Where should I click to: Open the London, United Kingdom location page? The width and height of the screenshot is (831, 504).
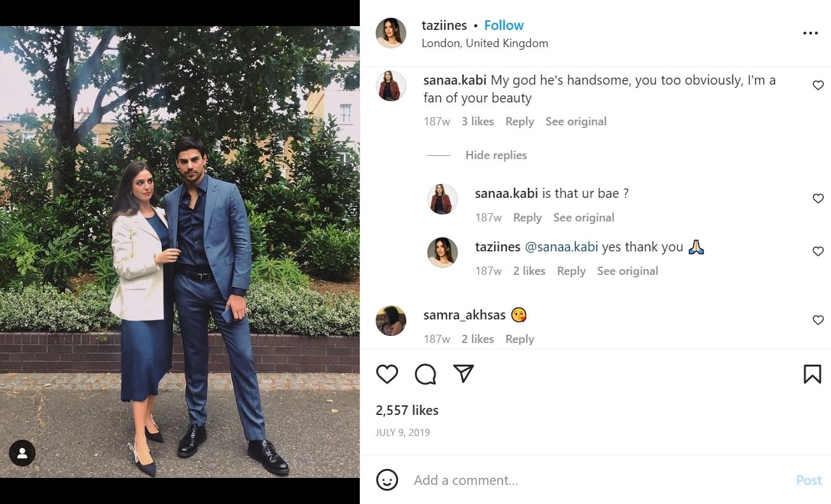(x=485, y=43)
